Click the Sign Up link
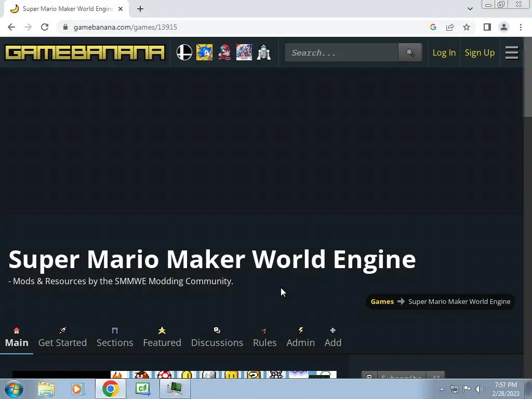Image resolution: width=532 pixels, height=399 pixels. click(x=480, y=52)
